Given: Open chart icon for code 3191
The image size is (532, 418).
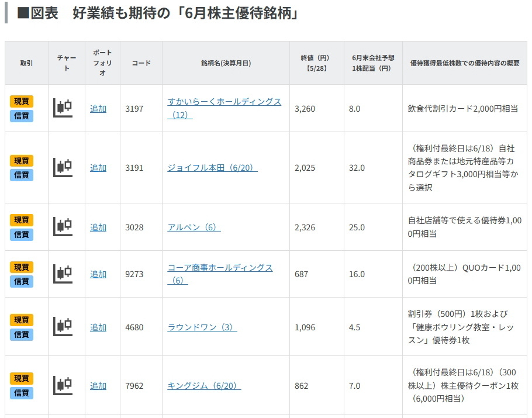Looking at the screenshot, I should 63,168.
